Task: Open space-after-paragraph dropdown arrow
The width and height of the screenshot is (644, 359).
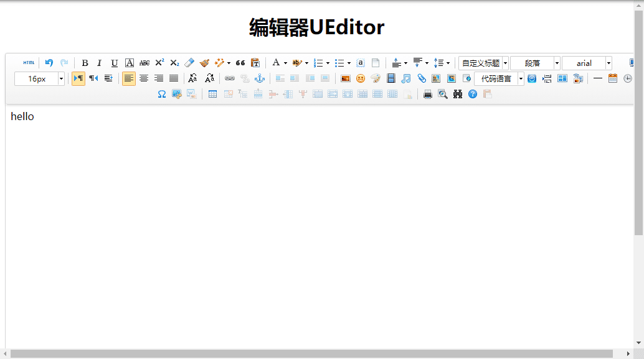Action: click(427, 63)
